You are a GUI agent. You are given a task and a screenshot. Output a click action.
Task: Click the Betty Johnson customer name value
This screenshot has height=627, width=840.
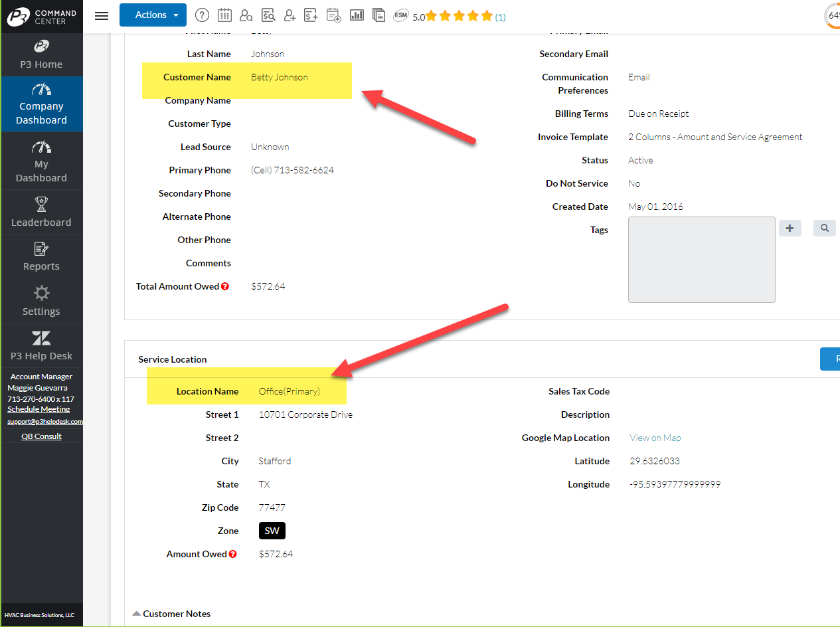coord(280,77)
